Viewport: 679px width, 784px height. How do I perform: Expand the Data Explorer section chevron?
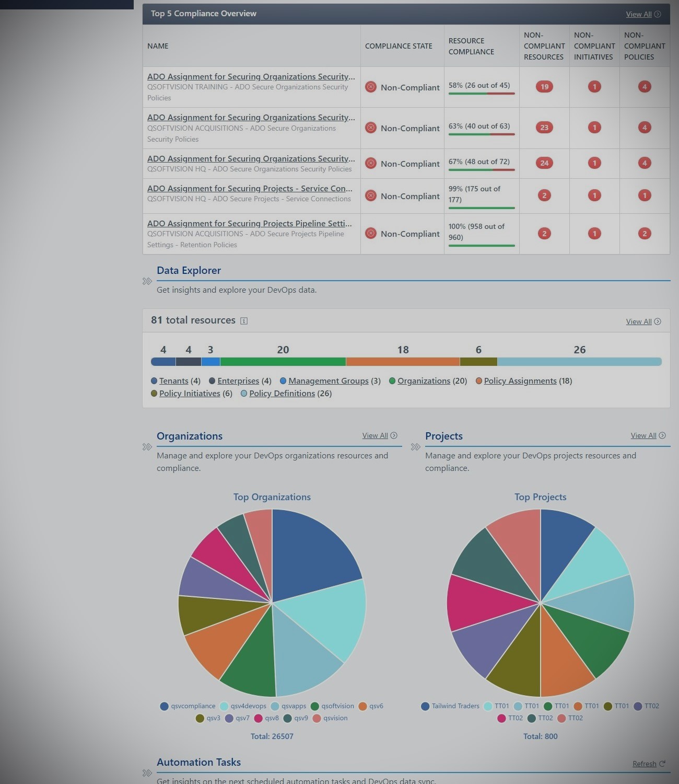[147, 281]
